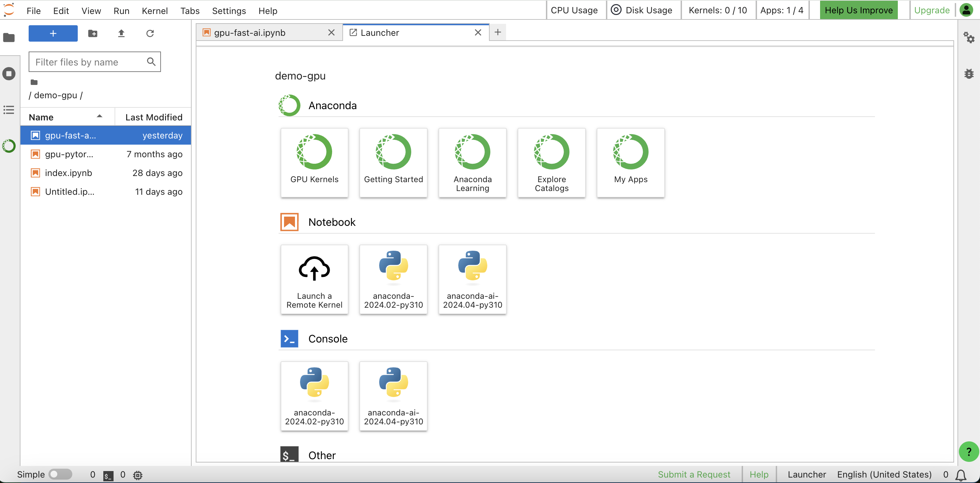Open the Getting Started launcher card
The height and width of the screenshot is (483, 980).
point(394,163)
